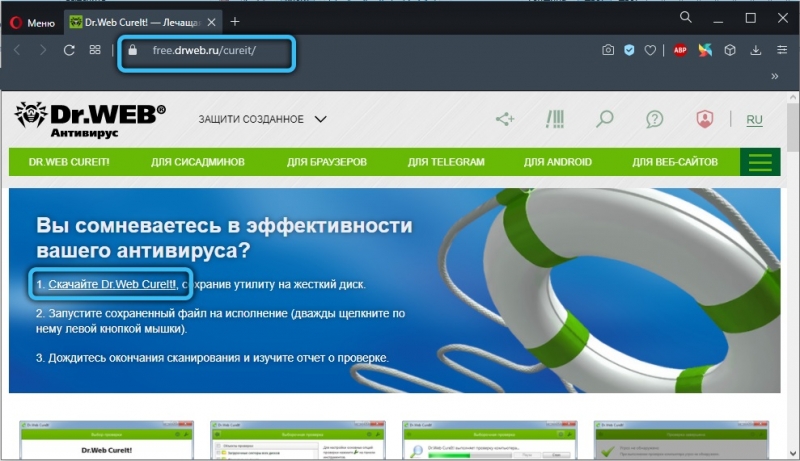800x461 pixels.
Task: Open the Speed Dial grid icon
Action: click(x=95, y=50)
